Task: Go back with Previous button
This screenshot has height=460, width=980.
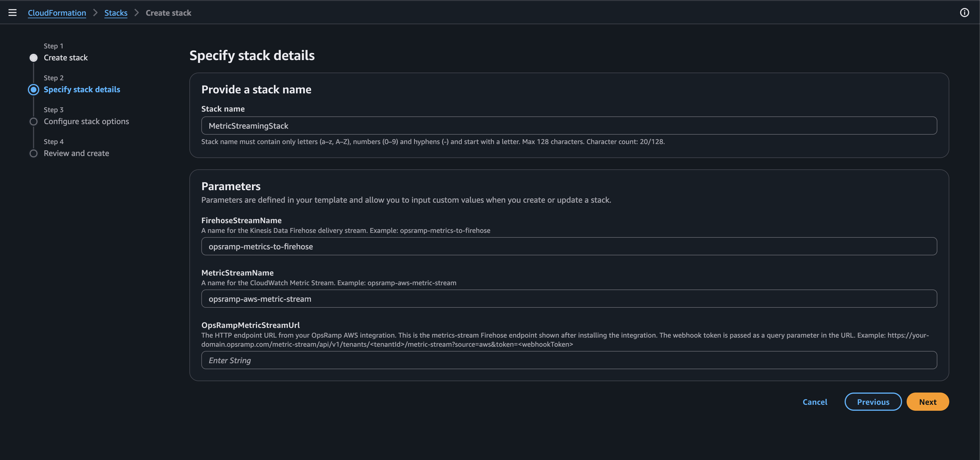Action: 873,402
